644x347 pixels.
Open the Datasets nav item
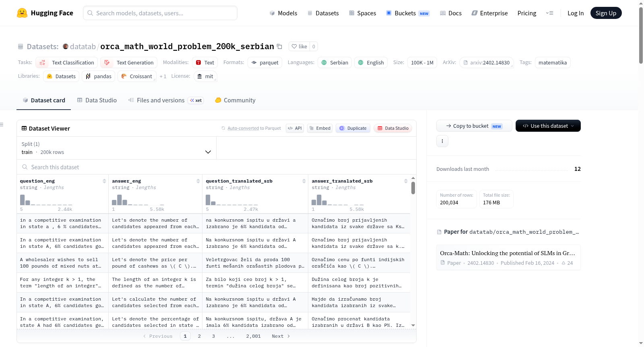pyautogui.click(x=323, y=13)
